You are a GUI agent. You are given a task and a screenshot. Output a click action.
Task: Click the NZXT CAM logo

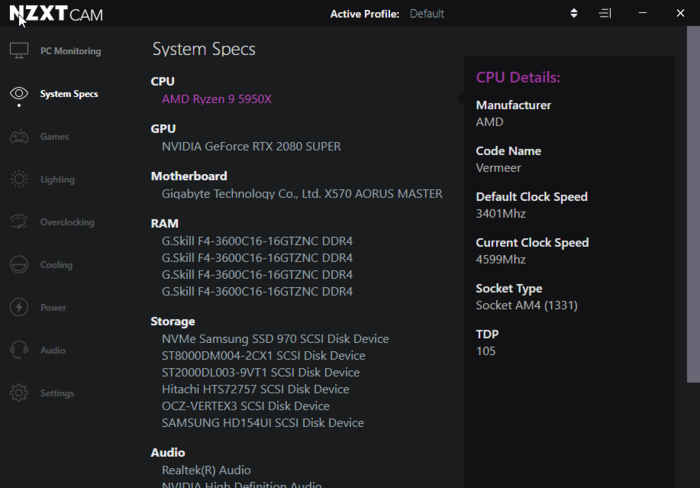tap(56, 14)
